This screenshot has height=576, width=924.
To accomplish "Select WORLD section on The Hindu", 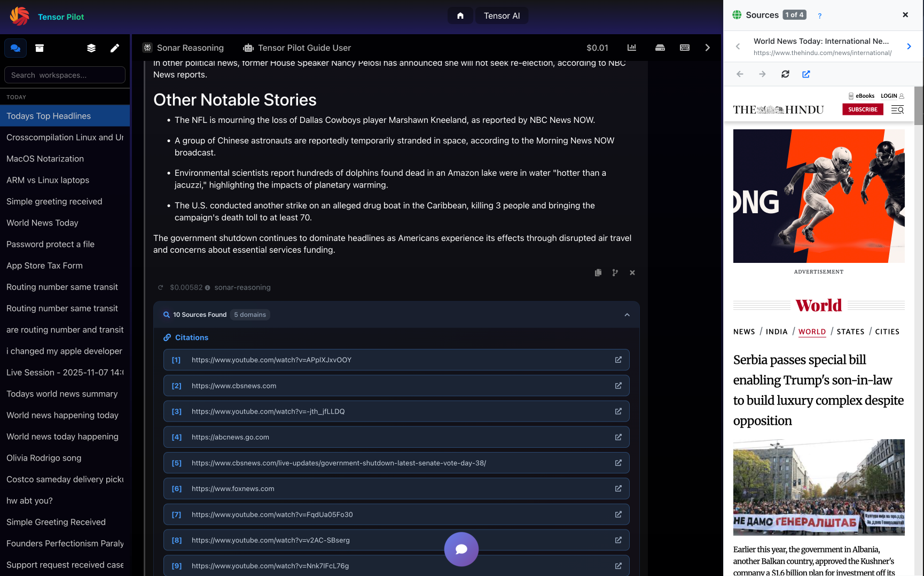I will tap(812, 332).
